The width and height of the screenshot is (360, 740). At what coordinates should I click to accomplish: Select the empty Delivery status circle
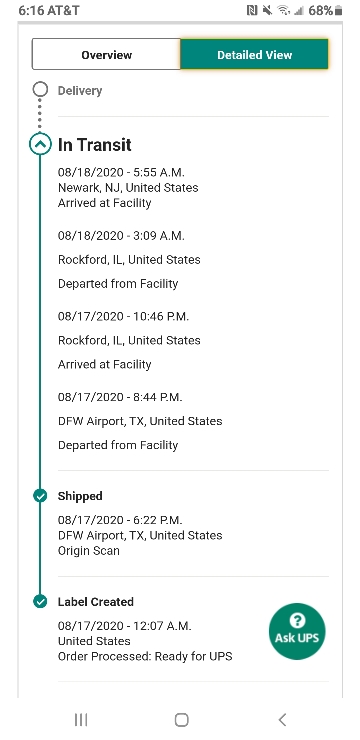pos(40,89)
